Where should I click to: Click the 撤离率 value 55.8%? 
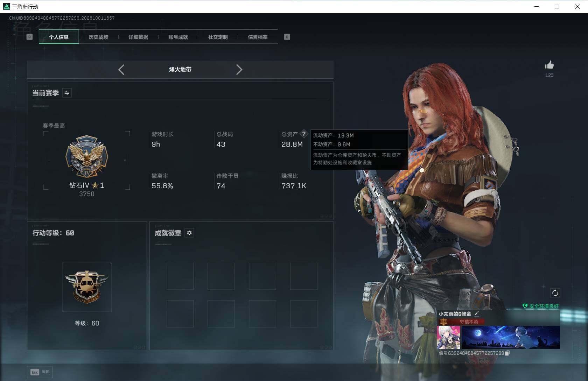162,186
